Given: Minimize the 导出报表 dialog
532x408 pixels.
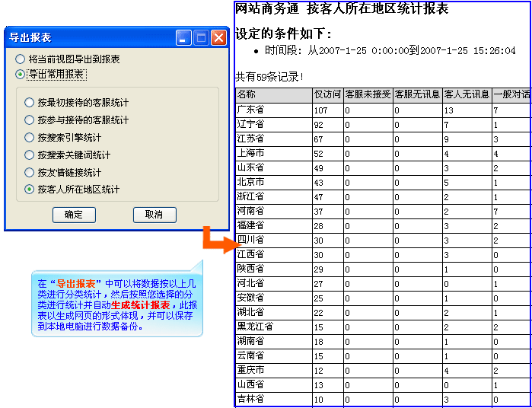Looking at the screenshot, I should point(183,37).
